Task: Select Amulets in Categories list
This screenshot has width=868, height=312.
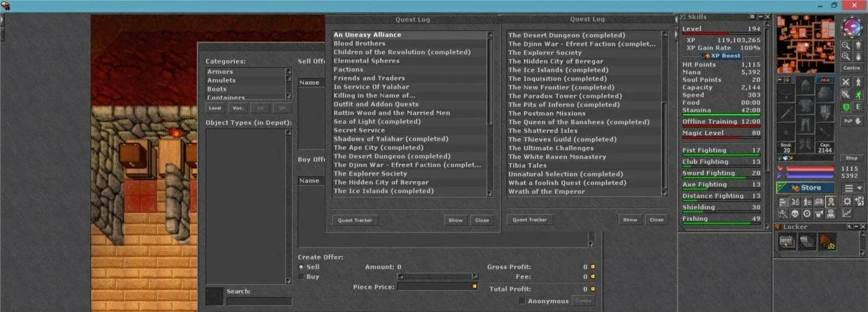Action: click(245, 80)
